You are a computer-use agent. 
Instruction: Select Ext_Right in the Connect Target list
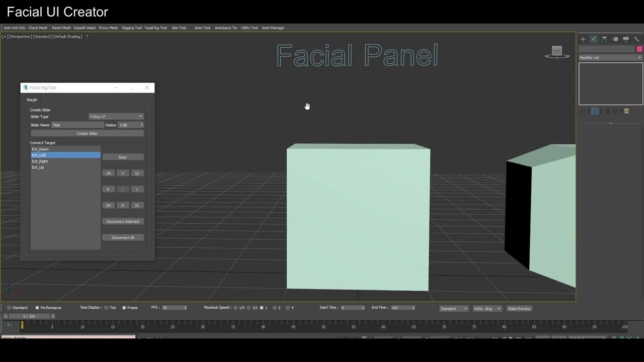click(x=40, y=161)
